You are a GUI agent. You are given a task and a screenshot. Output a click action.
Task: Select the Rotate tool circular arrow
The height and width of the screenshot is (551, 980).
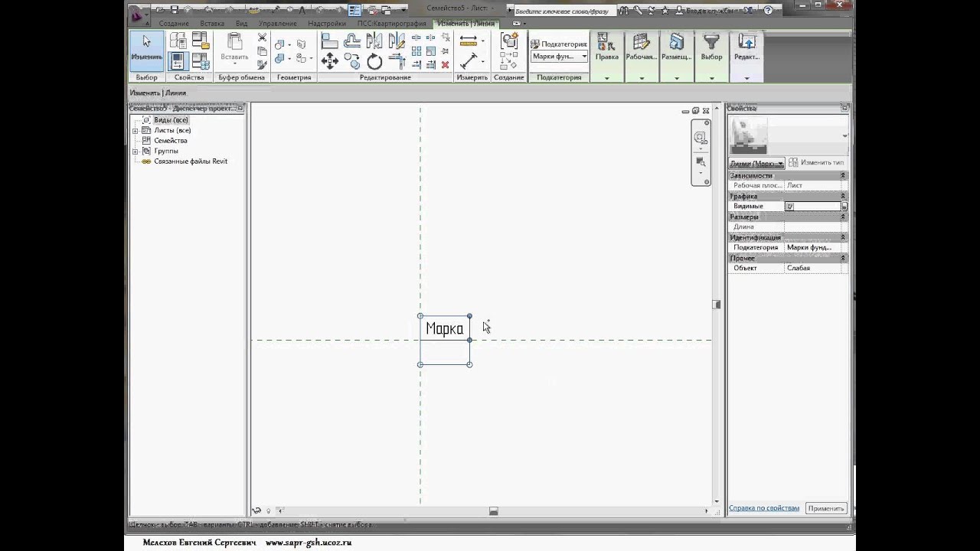point(374,61)
